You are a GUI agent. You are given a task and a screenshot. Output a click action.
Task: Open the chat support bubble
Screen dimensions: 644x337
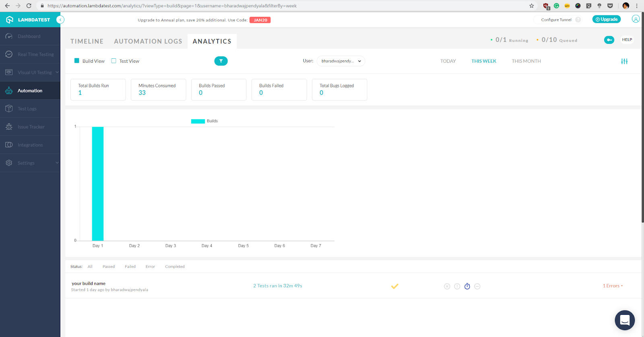click(625, 320)
